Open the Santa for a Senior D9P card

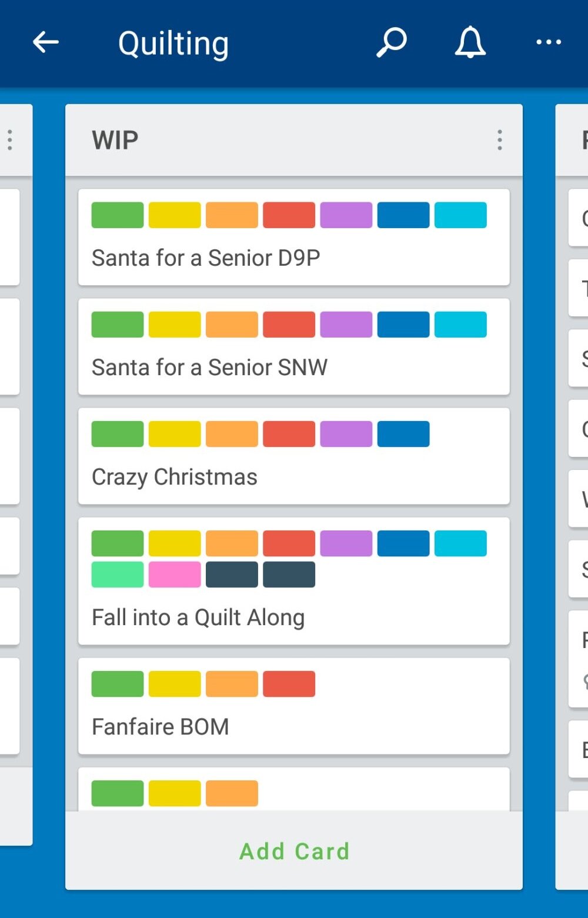294,237
